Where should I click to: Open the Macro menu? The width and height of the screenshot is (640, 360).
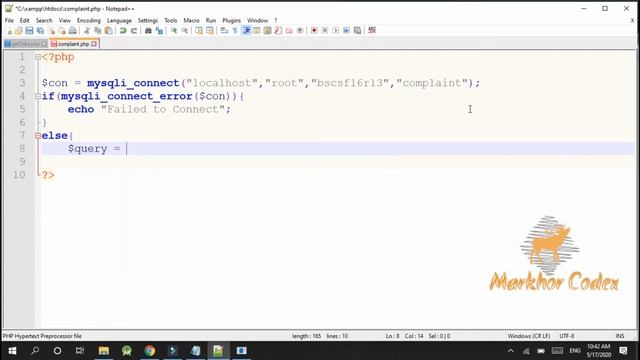click(x=191, y=20)
